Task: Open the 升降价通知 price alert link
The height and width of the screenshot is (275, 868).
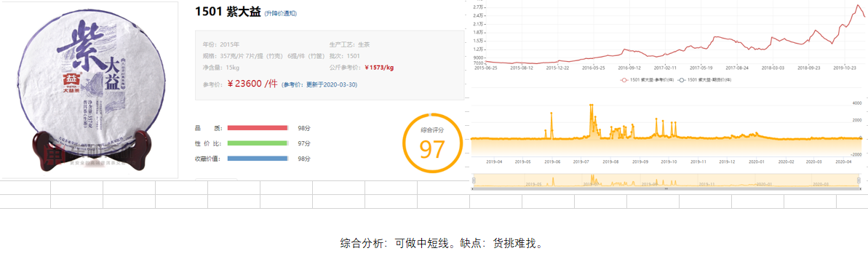Action: click(281, 13)
